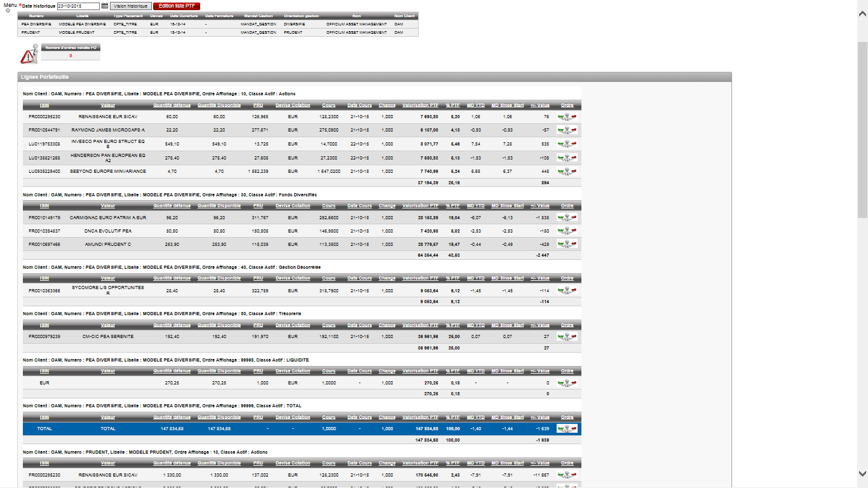Open buy/sell order for CARMIGNAC EURO PATRIM

[567, 217]
